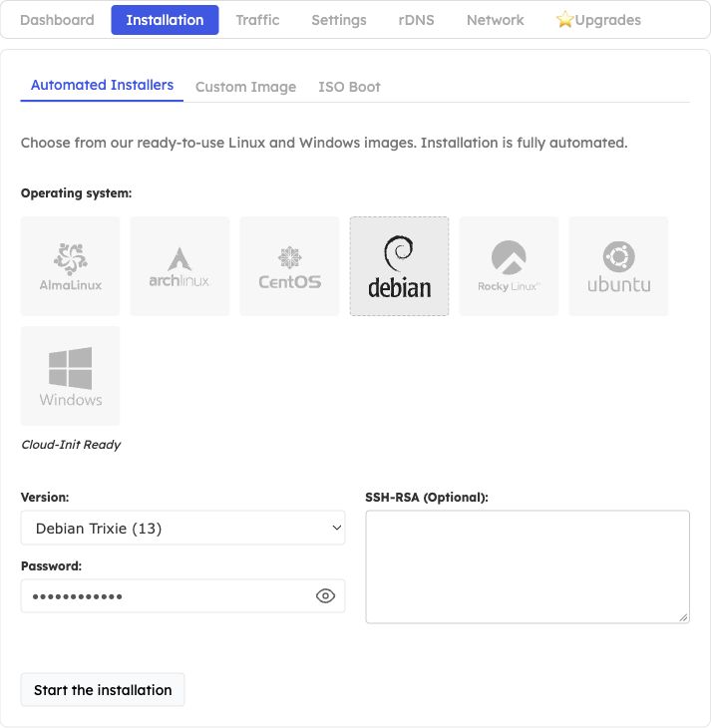The width and height of the screenshot is (711, 728).
Task: Switch to the rDNS tab
Action: pos(417,20)
